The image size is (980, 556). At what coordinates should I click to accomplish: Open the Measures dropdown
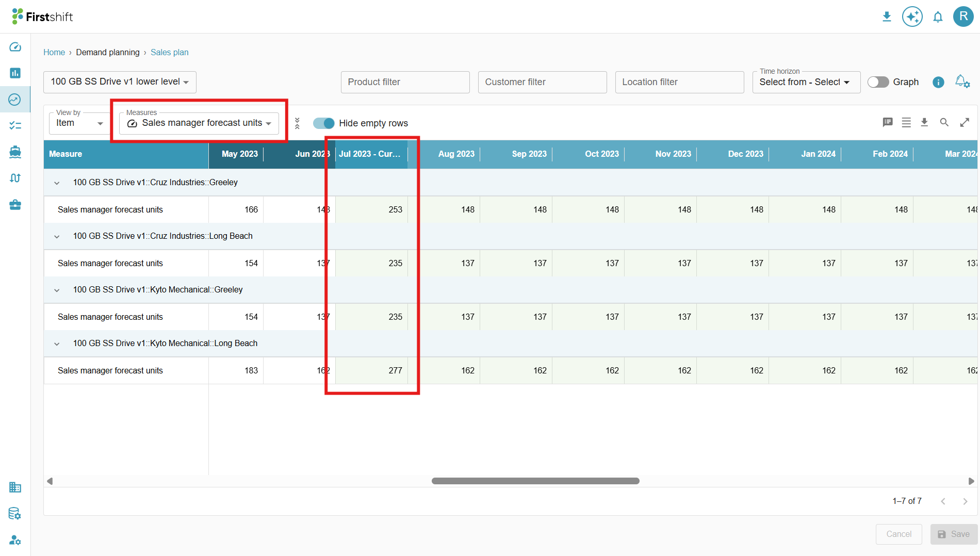click(199, 123)
